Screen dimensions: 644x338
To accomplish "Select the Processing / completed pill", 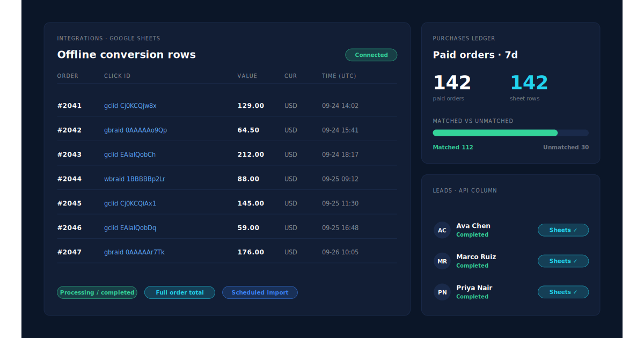I will (97, 292).
